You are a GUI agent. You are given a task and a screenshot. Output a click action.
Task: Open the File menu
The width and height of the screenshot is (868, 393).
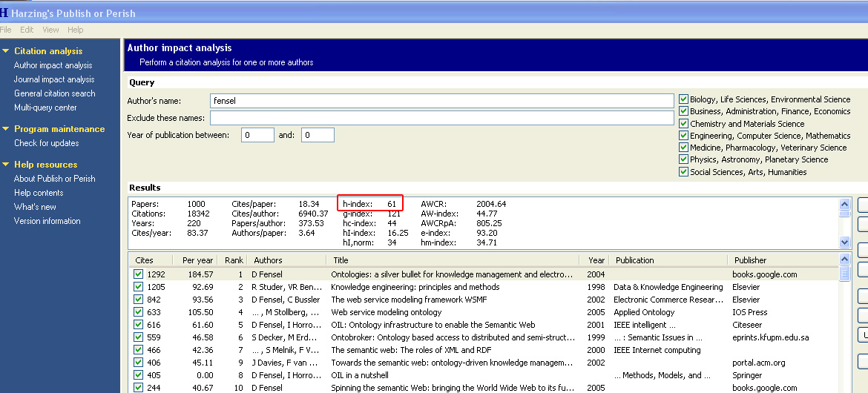point(5,30)
